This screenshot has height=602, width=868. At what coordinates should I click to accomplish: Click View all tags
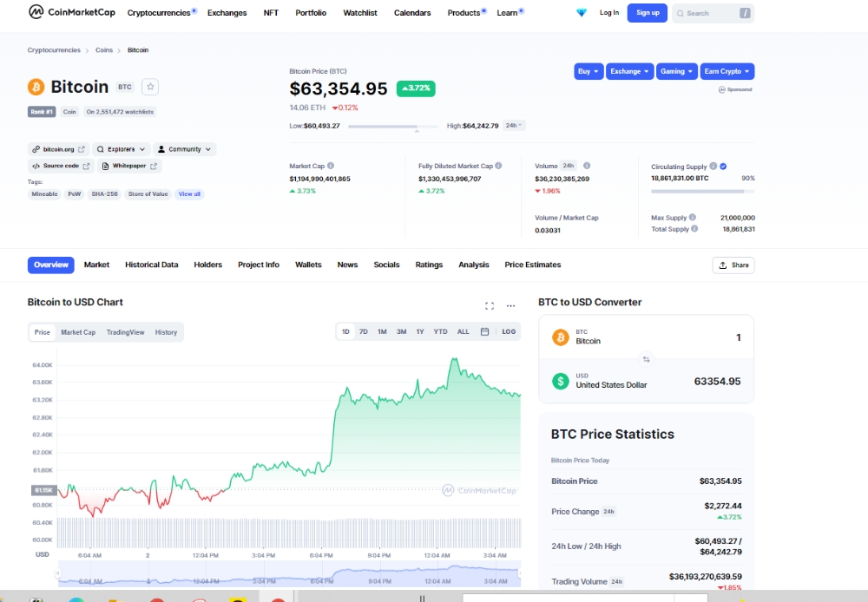[x=189, y=194]
